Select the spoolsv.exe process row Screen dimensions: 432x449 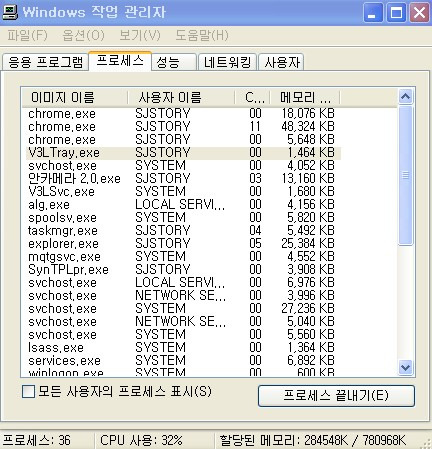click(182, 218)
